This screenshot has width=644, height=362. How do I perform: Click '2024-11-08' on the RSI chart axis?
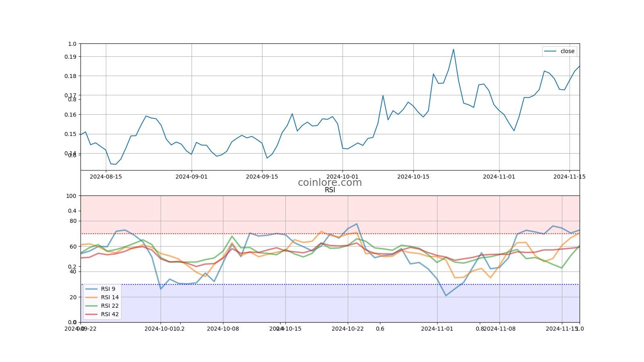[500, 329]
